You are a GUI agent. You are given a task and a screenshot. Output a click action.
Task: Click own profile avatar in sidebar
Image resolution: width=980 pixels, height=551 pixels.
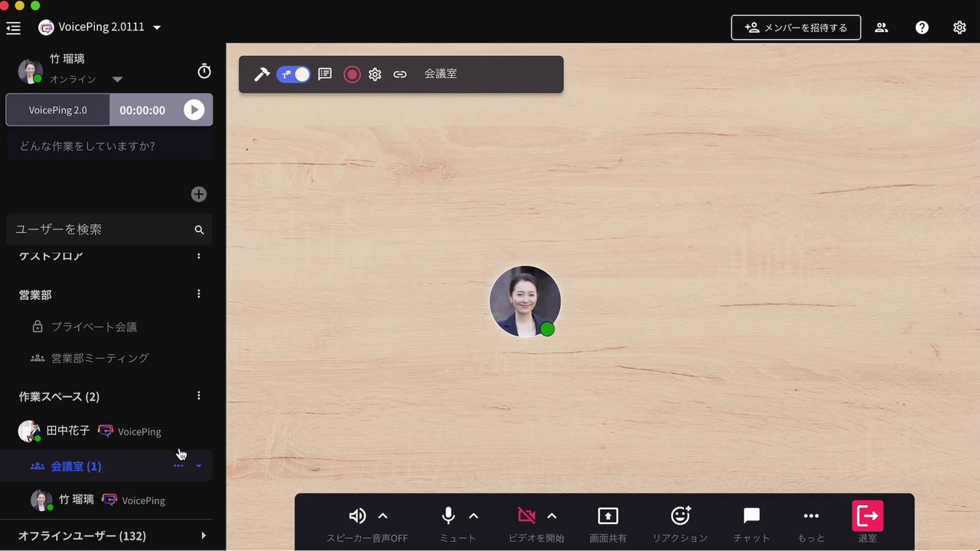click(x=30, y=71)
